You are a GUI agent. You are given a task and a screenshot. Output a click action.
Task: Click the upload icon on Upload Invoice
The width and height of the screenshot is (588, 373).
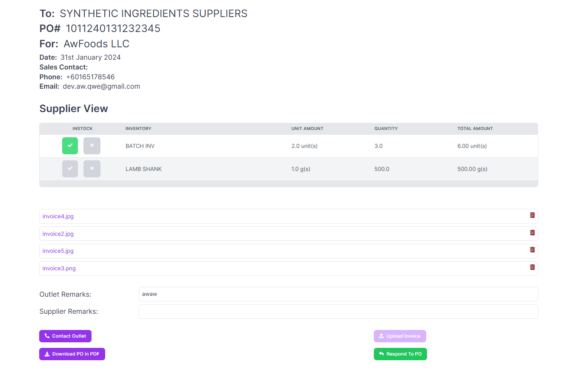tap(381, 336)
